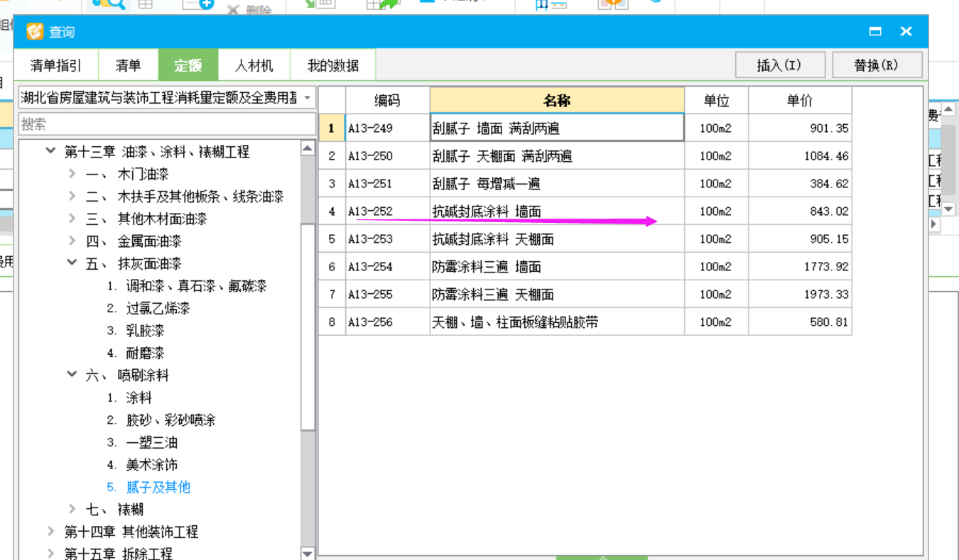This screenshot has height=560, width=959.
Task: Select row A13-254 防霉涂料三遍 墙面
Action: [585, 267]
